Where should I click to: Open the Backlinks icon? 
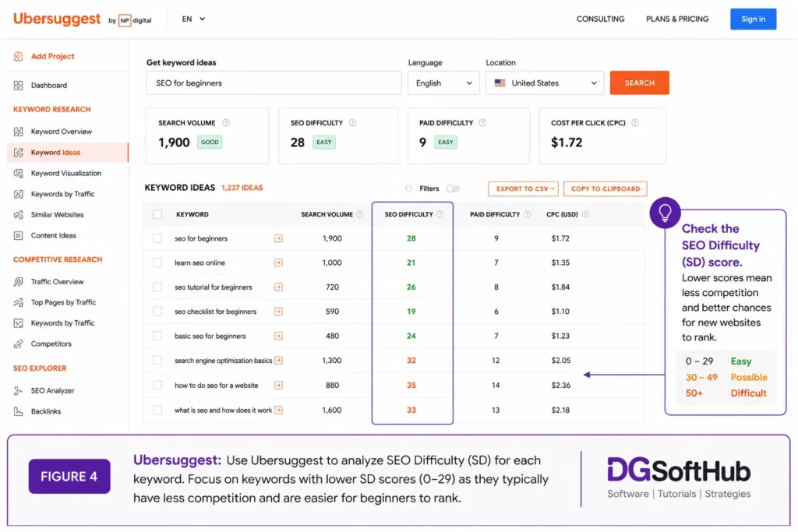19,411
